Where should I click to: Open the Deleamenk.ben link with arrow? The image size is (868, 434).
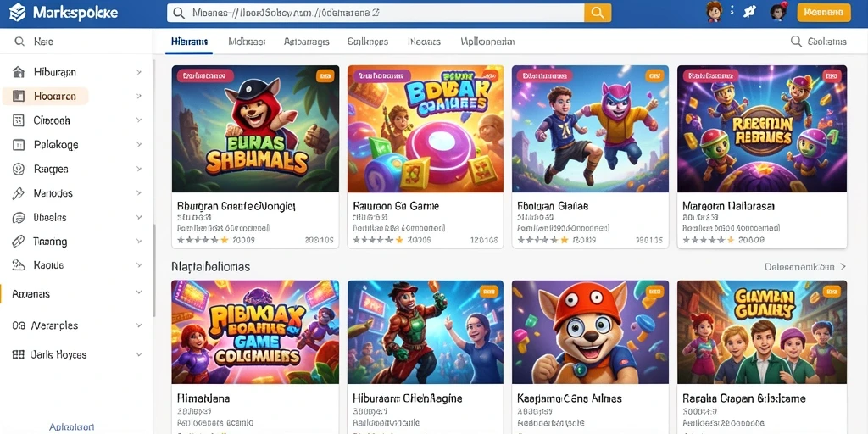point(805,267)
